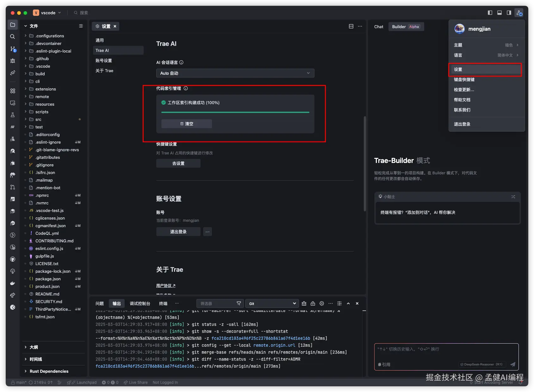Expand the .configurations folder
Viewport: 534px width, 392px height.
click(x=50, y=36)
